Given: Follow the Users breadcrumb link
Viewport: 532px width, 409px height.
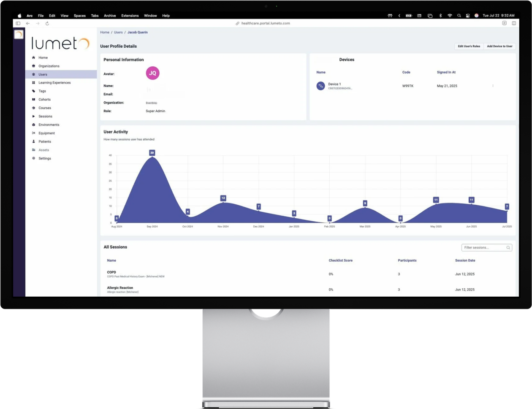Looking at the screenshot, I should tap(118, 33).
